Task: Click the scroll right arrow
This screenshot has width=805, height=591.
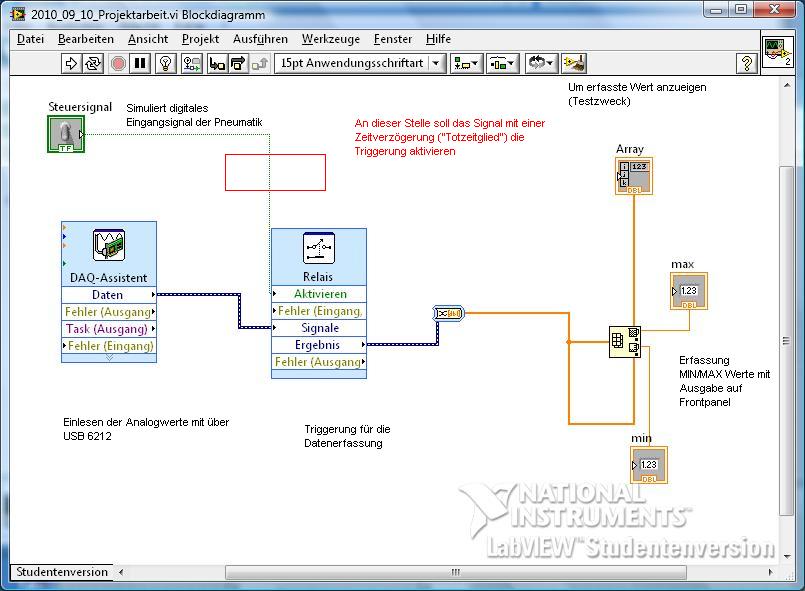Action: click(x=770, y=572)
